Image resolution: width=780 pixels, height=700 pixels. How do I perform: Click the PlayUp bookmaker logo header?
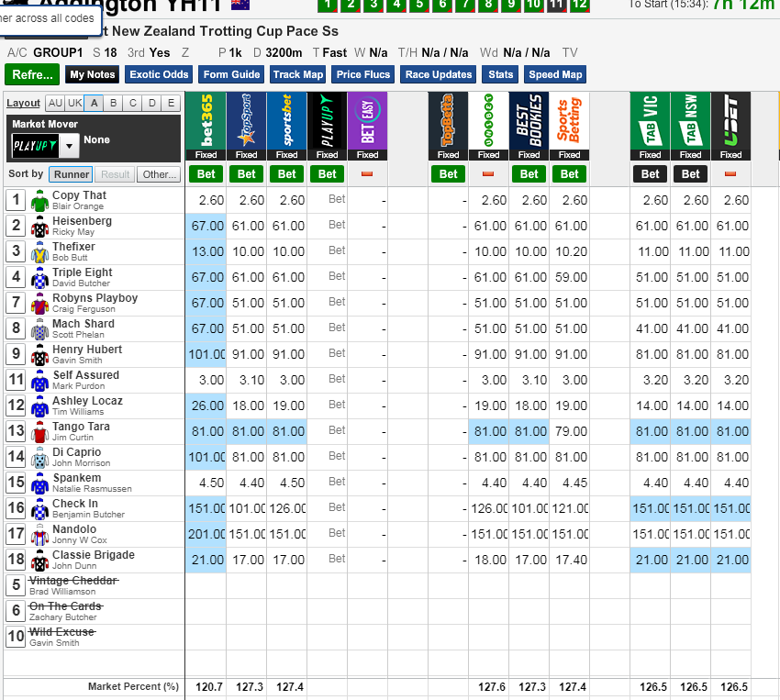pyautogui.click(x=327, y=120)
